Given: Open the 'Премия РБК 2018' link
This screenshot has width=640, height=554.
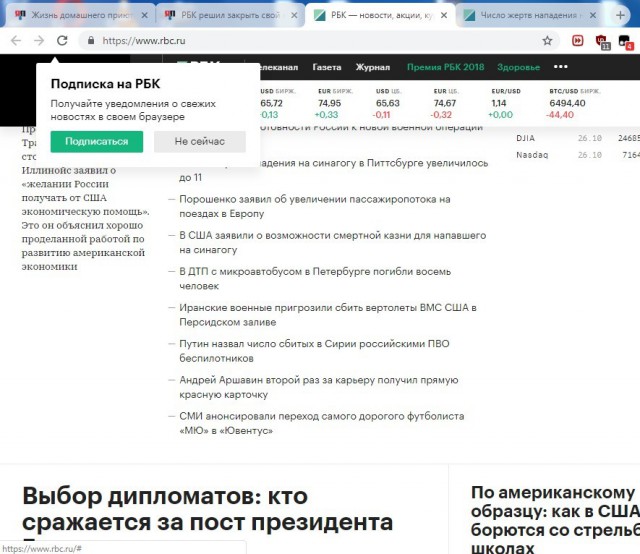Looking at the screenshot, I should pyautogui.click(x=445, y=67).
